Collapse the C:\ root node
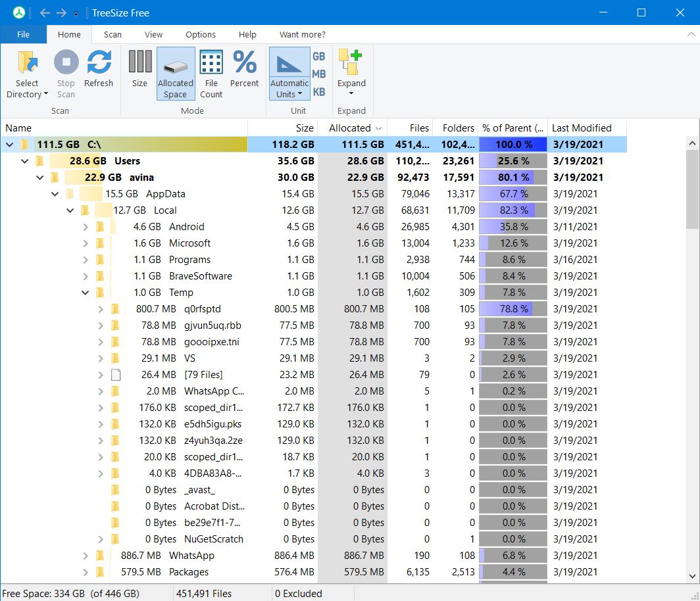This screenshot has height=601, width=700. click(x=9, y=145)
